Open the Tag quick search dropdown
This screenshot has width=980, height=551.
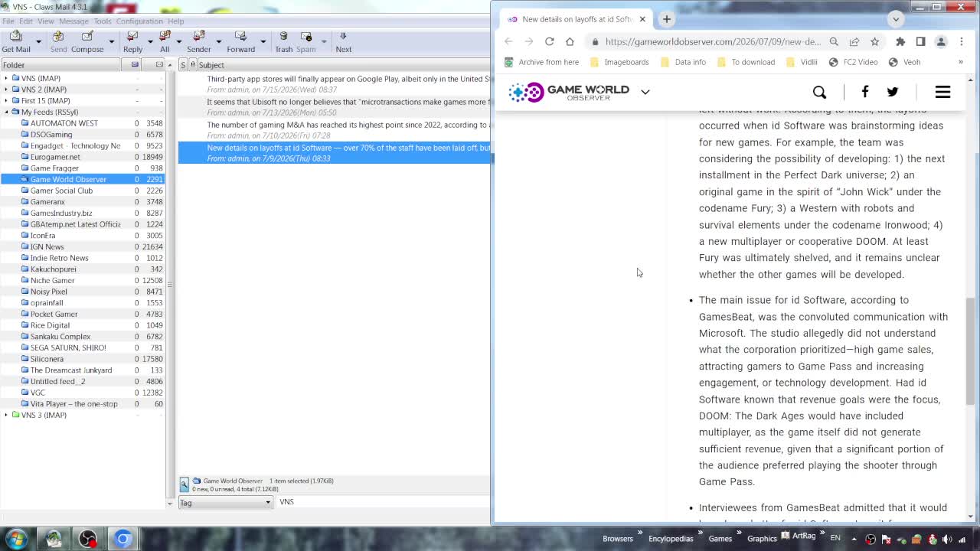coord(225,502)
